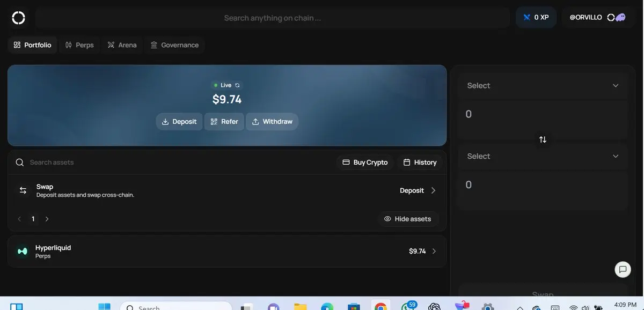Open the XP points badge

pyautogui.click(x=536, y=17)
